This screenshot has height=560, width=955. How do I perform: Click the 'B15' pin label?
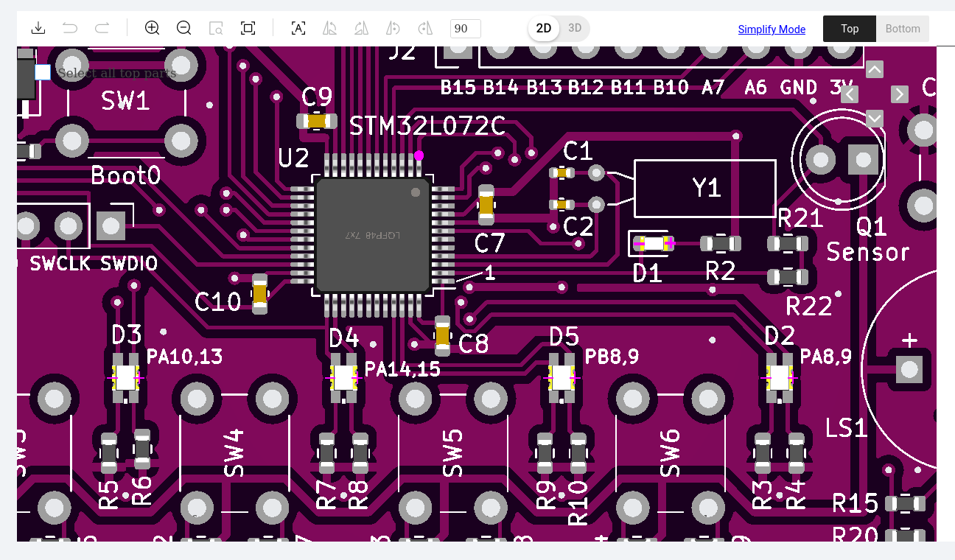coord(458,88)
